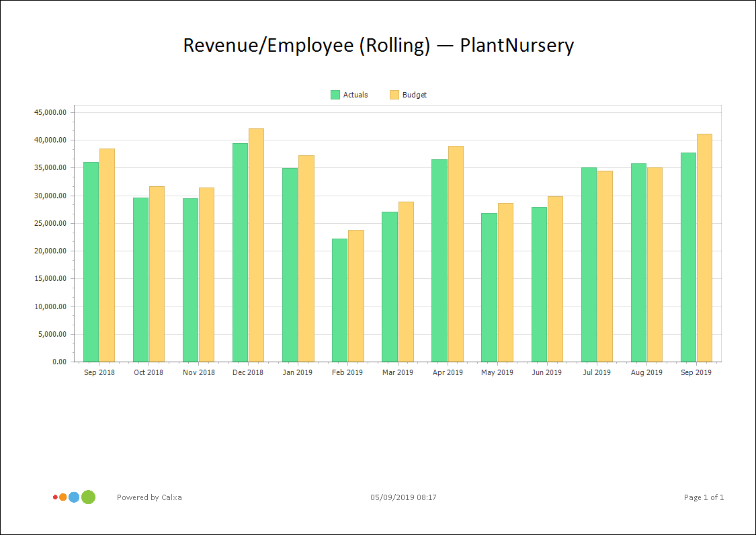
Task: Open details for the Jul 2019 column
Action: point(596,372)
